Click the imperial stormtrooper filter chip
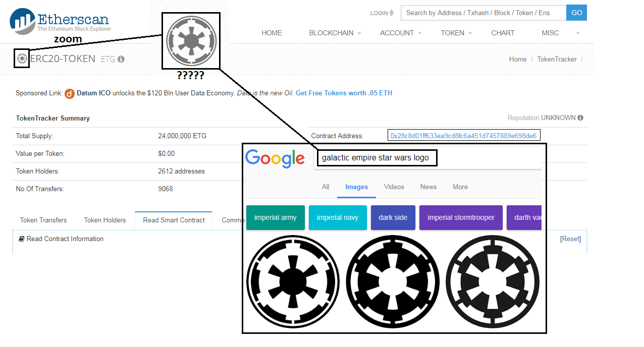The height and width of the screenshot is (347, 644). (x=461, y=217)
